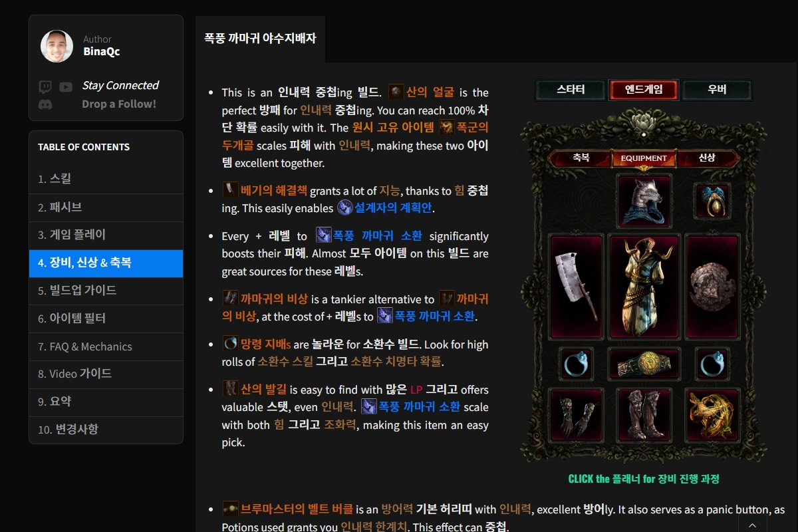
Task: Click the 'TABLE OF CONTENTS' heading
Action: (84, 147)
